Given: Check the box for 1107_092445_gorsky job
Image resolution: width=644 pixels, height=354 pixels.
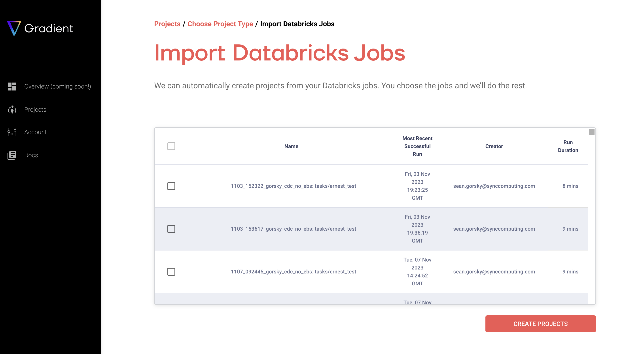Looking at the screenshot, I should [171, 271].
